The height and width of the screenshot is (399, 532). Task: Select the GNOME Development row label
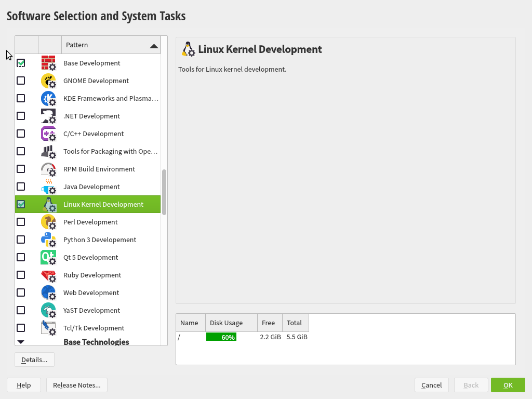(96, 81)
